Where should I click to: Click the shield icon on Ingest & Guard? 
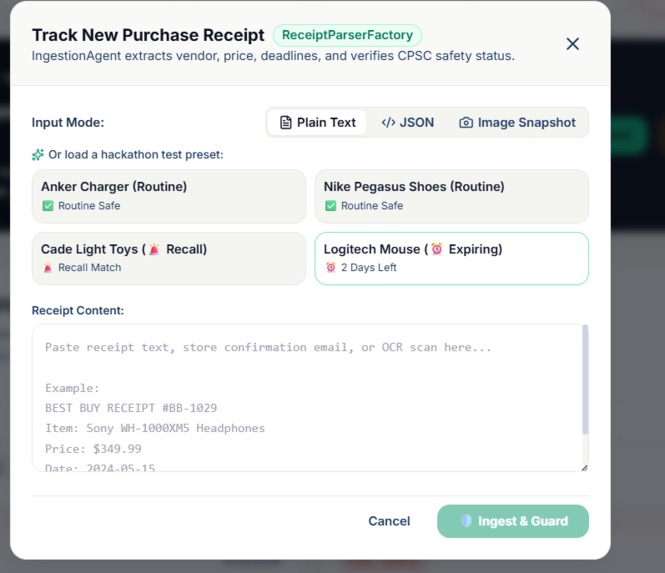point(466,520)
